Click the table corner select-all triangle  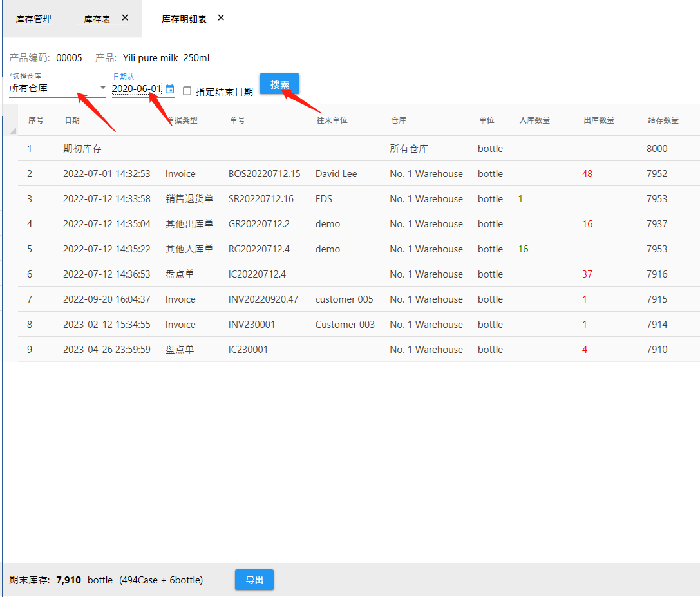pyautogui.click(x=13, y=131)
